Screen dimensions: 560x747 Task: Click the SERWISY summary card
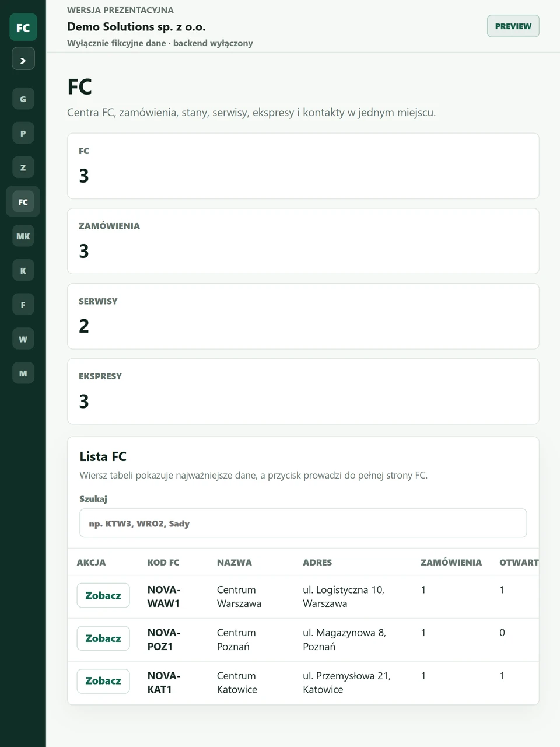click(x=303, y=316)
